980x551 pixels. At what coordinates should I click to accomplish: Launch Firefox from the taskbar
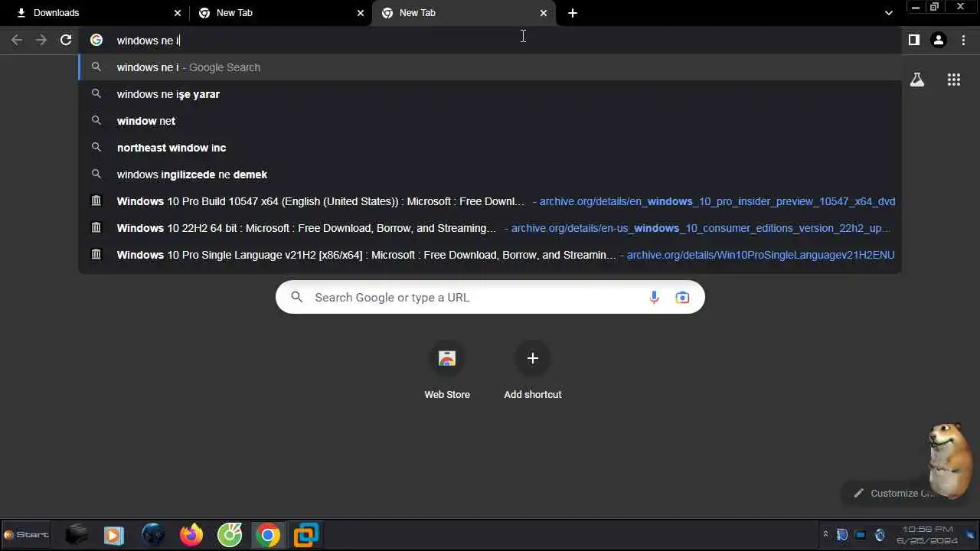[191, 535]
